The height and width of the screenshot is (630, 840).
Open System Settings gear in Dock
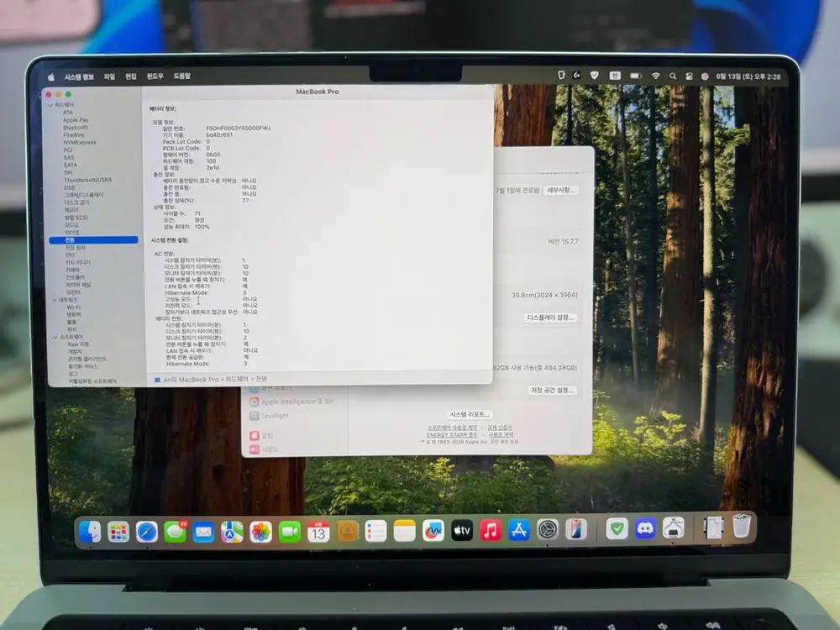pos(548,530)
